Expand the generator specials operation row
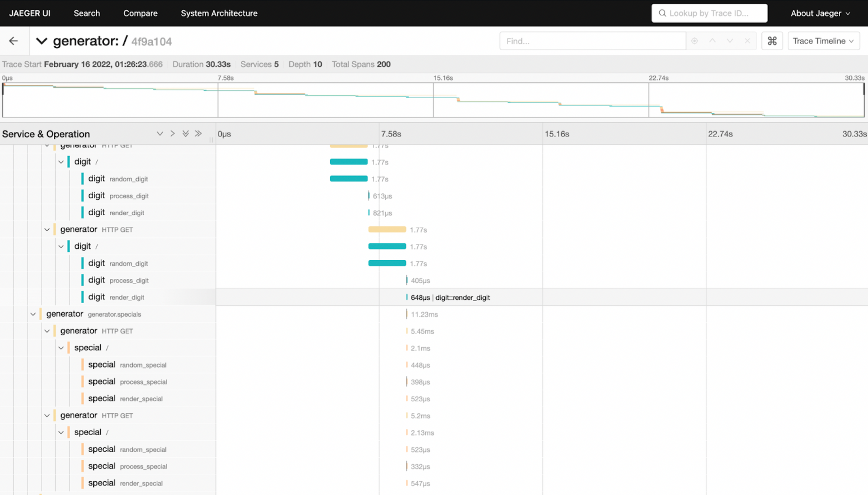The image size is (868, 495). pyautogui.click(x=33, y=313)
